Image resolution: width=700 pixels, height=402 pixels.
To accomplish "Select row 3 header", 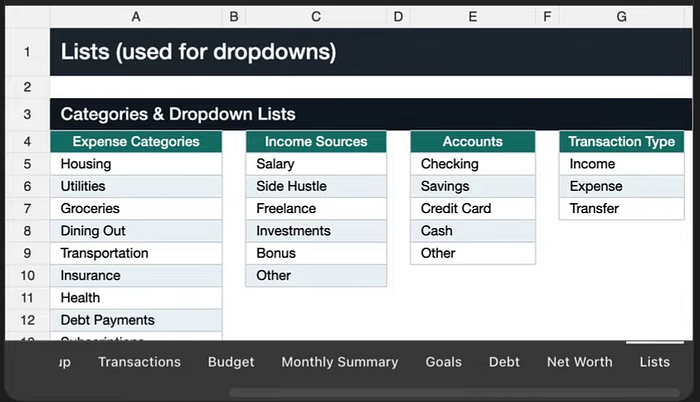I will (x=27, y=114).
